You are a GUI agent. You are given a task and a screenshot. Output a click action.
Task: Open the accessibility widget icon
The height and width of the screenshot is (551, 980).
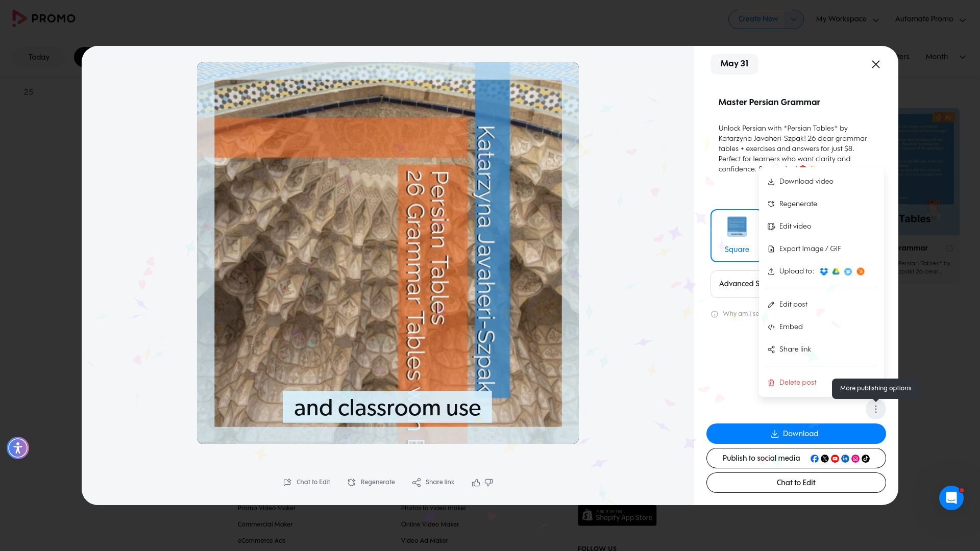pyautogui.click(x=18, y=448)
